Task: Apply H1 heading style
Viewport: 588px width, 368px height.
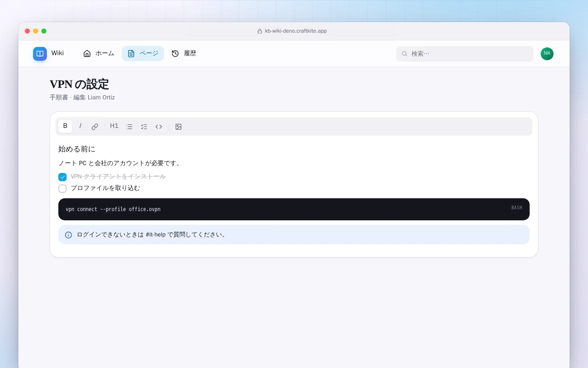Action: coord(114,126)
